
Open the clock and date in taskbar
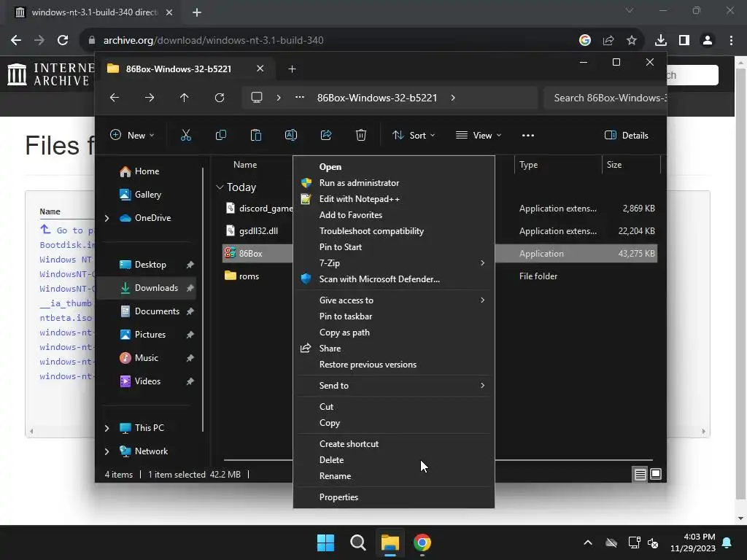click(x=693, y=542)
